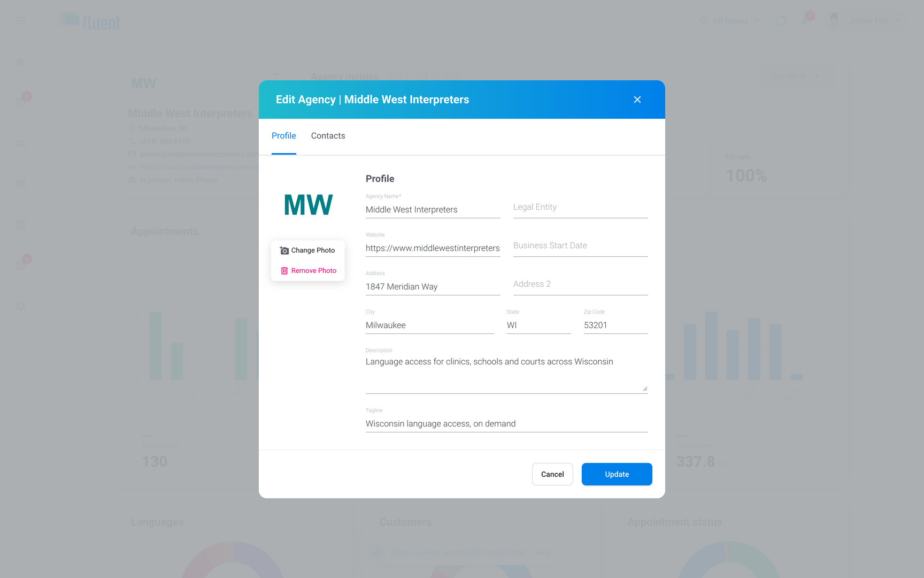Viewport: 924px width, 578px height.
Task: Open the This Month period dropdown
Action: coord(796,77)
